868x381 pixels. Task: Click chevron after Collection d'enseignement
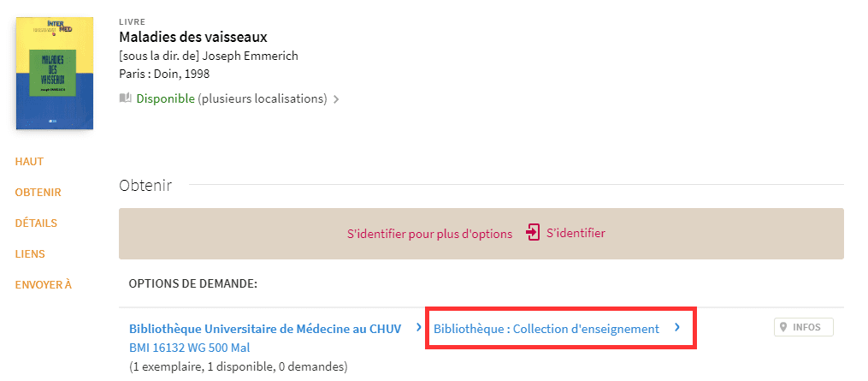(x=677, y=327)
